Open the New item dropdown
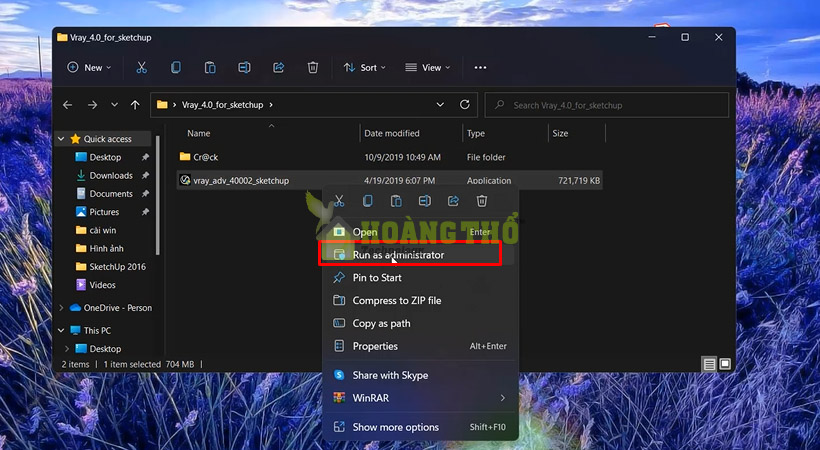This screenshot has width=820, height=450. pyautogui.click(x=89, y=68)
